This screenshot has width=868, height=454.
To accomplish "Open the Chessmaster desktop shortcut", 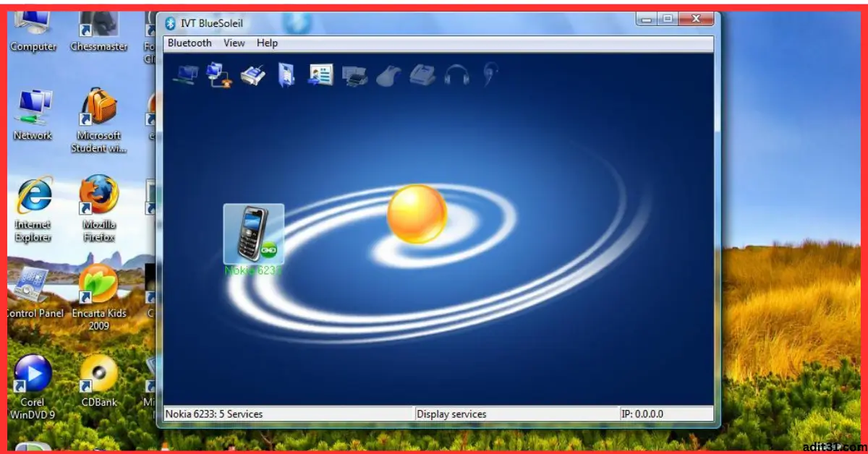I will tap(99, 31).
